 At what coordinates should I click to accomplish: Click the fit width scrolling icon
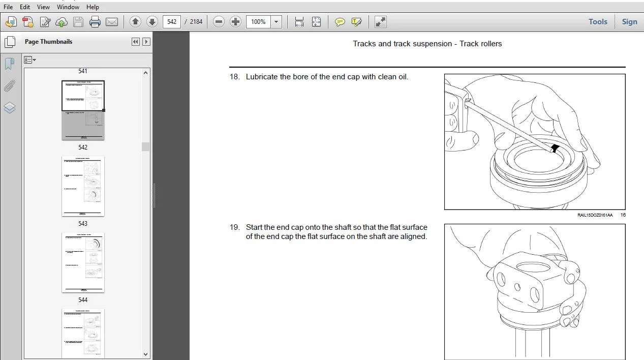(299, 22)
